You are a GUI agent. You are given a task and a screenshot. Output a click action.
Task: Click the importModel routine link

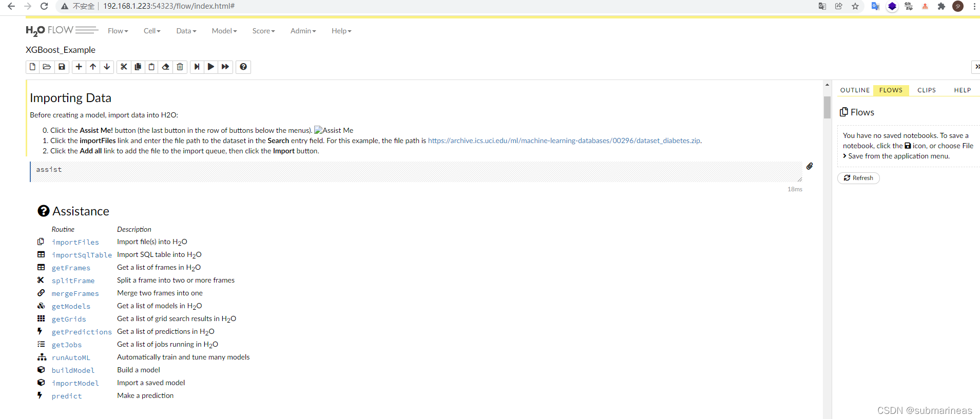coord(75,383)
